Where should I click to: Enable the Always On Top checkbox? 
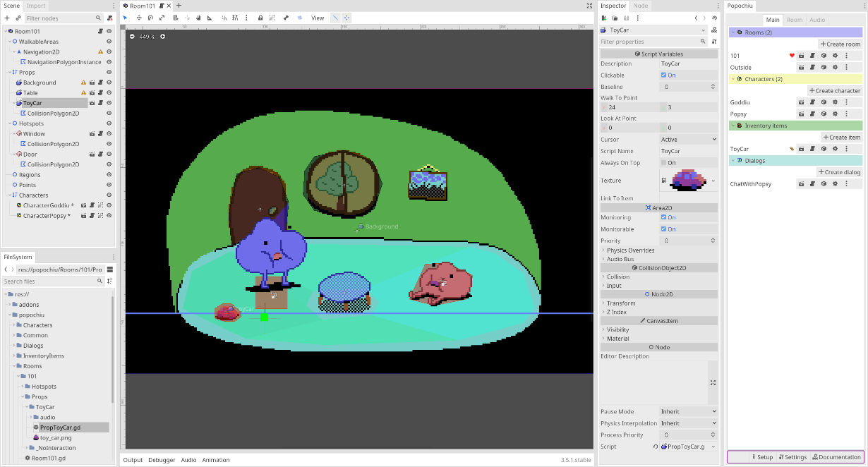(664, 163)
